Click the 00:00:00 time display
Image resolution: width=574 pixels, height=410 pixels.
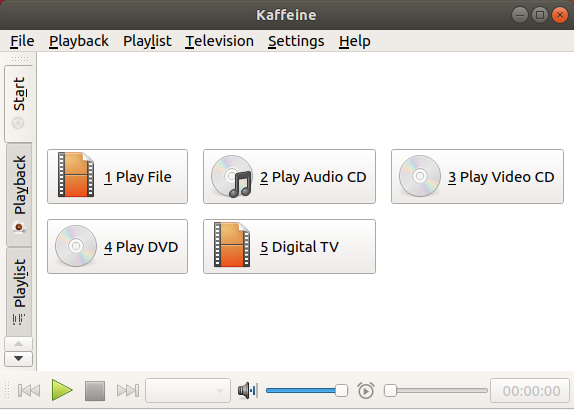pyautogui.click(x=530, y=391)
